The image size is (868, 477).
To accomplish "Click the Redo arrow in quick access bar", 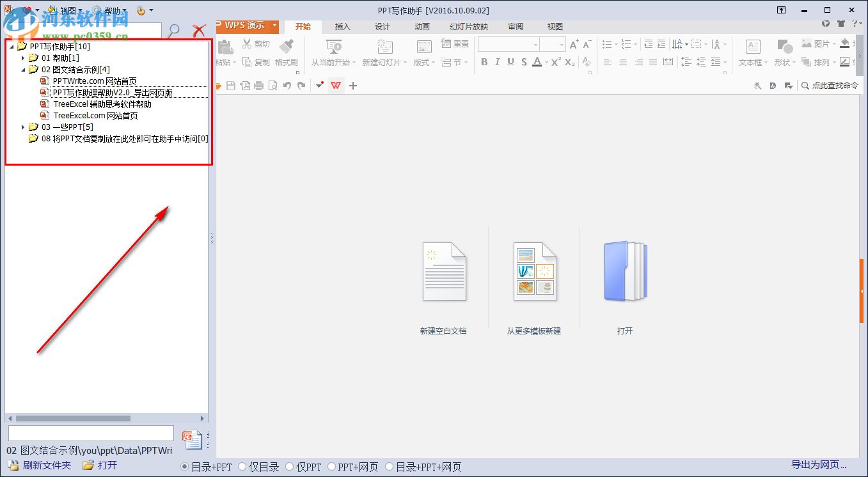I will tap(301, 86).
